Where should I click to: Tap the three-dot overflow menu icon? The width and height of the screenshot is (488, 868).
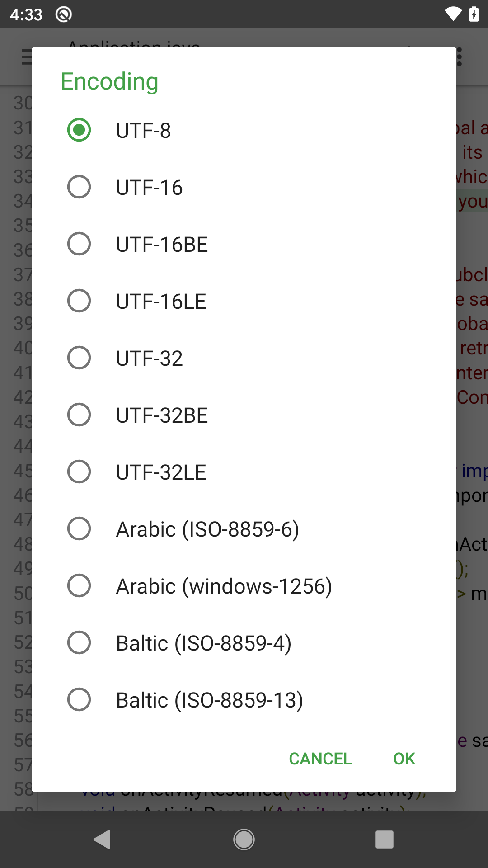click(x=460, y=57)
